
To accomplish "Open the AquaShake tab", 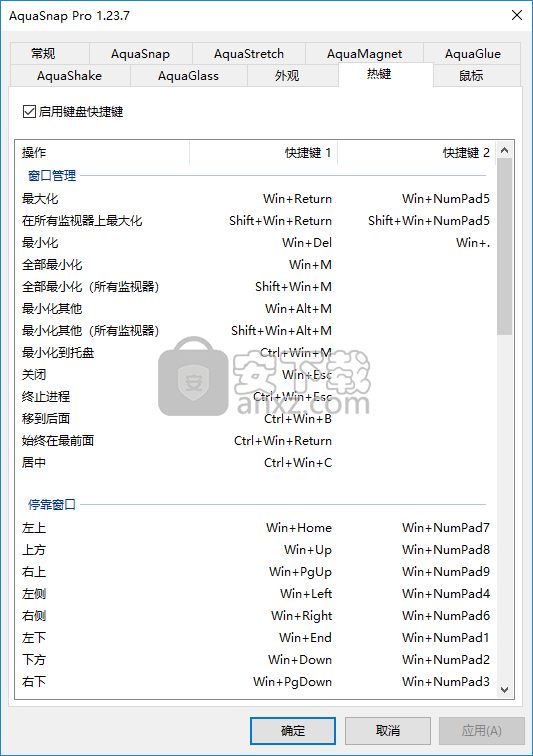I will 69,76.
